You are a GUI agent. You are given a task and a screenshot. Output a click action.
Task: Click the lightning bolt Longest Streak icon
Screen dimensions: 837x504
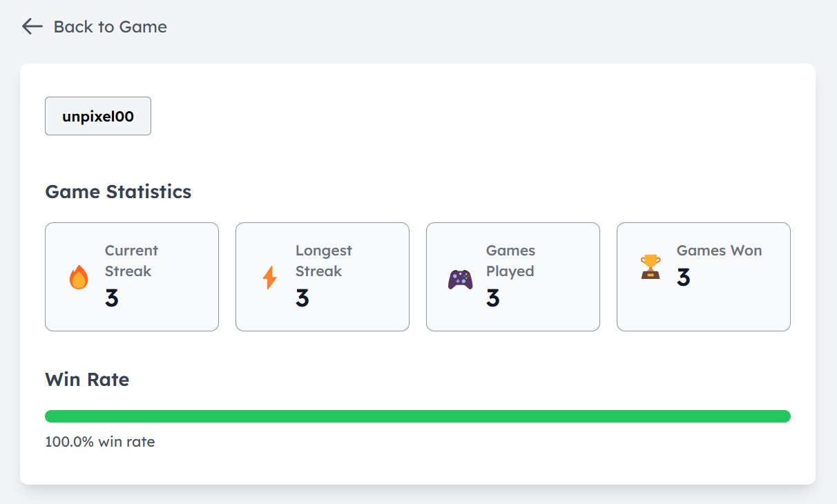(270, 278)
